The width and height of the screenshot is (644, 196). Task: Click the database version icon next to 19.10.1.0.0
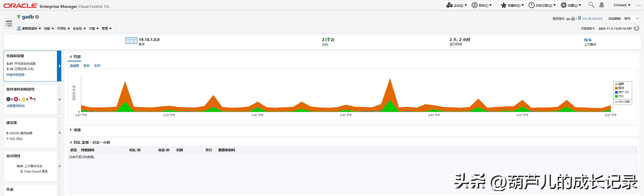[x=131, y=40]
